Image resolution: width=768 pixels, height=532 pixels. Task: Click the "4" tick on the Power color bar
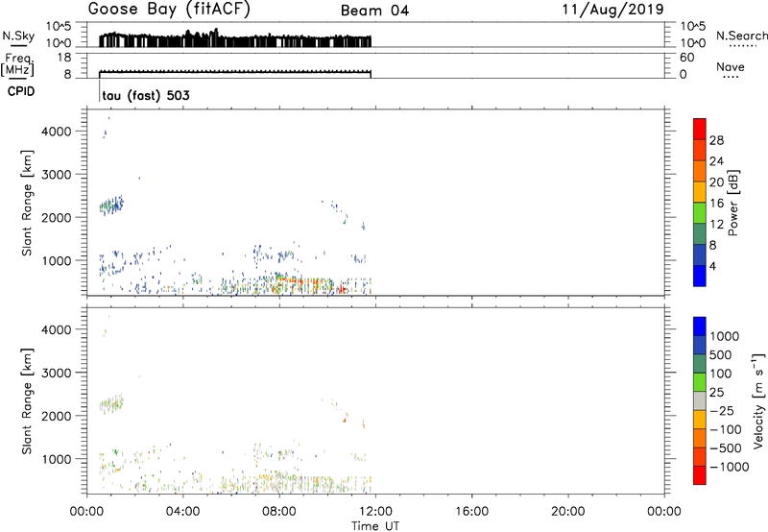[713, 266]
